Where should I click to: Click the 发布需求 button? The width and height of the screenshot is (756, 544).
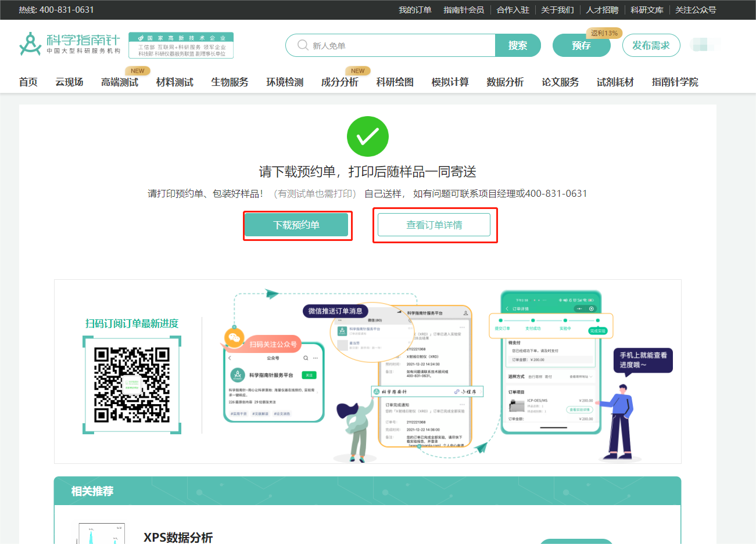(651, 45)
